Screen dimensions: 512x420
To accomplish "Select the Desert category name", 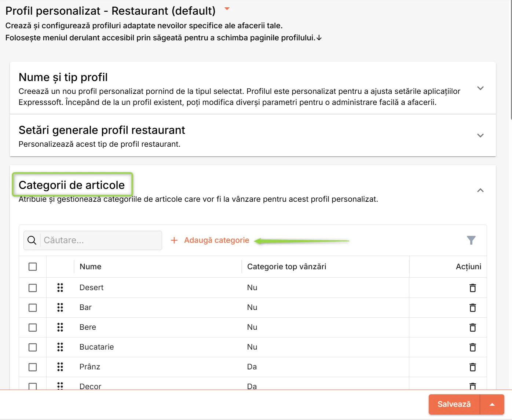I will click(92, 288).
